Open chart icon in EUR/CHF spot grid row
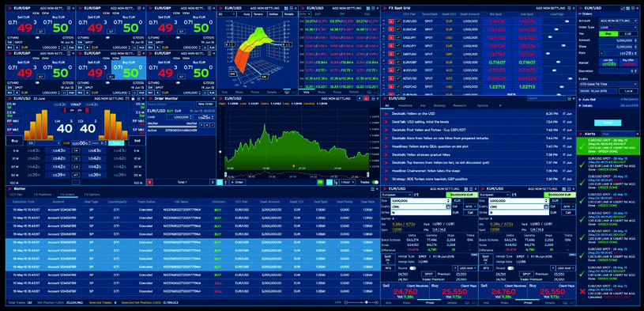The image size is (644, 311). click(398, 28)
